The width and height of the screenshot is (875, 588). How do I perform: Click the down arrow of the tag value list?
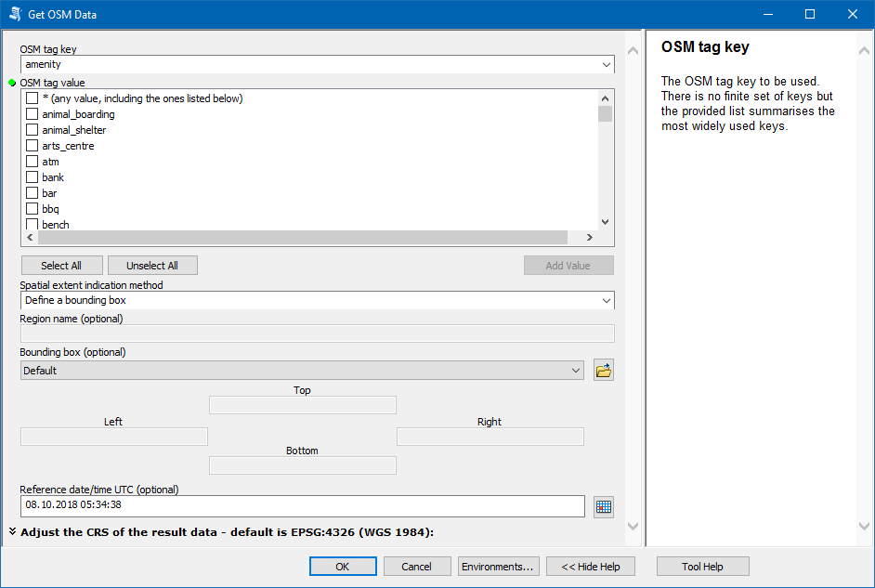605,222
